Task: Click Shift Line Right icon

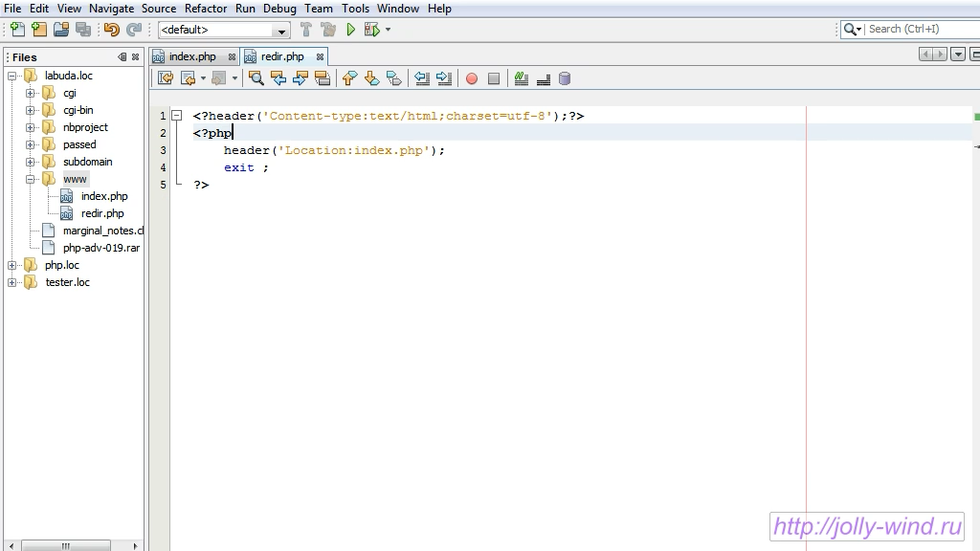Action: [444, 78]
